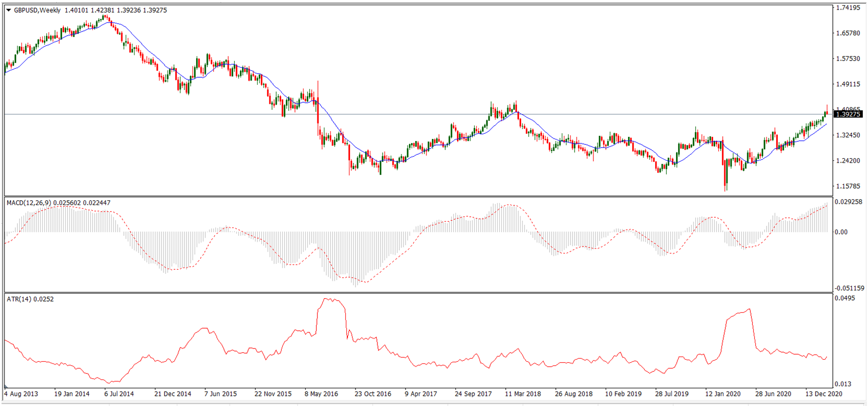The height and width of the screenshot is (406, 868).
Task: Click the 0.013 ATR scale value
Action: tap(843, 384)
